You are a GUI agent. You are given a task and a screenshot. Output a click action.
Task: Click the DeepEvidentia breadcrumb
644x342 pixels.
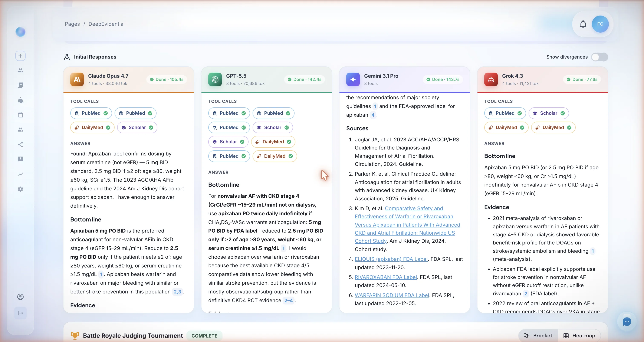click(106, 24)
